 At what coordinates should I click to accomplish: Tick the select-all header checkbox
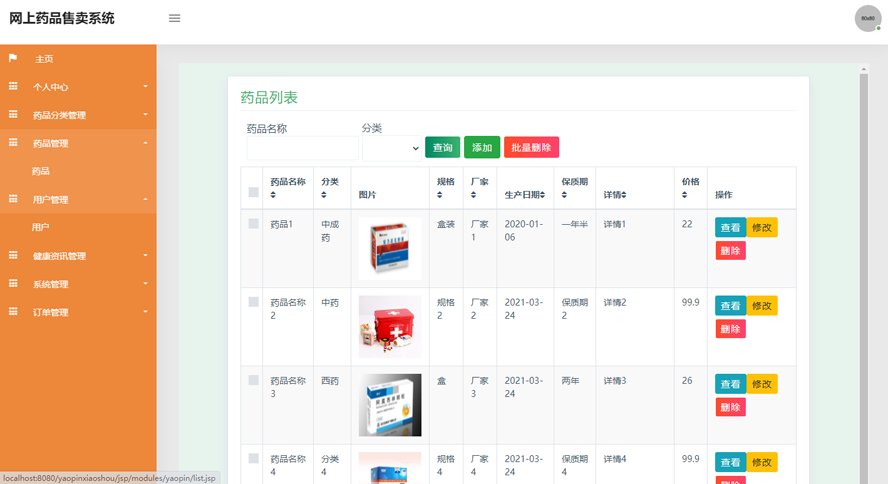coord(254,192)
